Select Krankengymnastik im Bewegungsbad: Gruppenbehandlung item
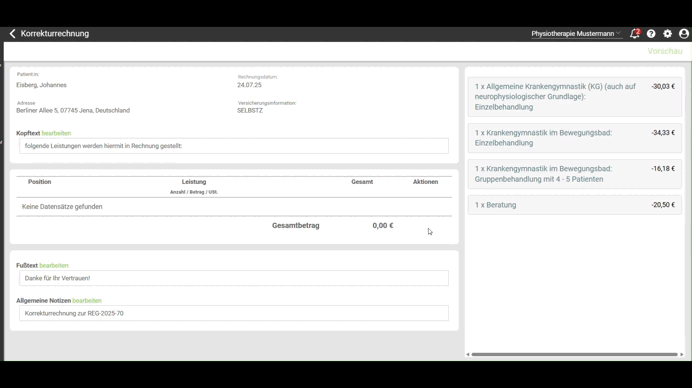 point(575,174)
